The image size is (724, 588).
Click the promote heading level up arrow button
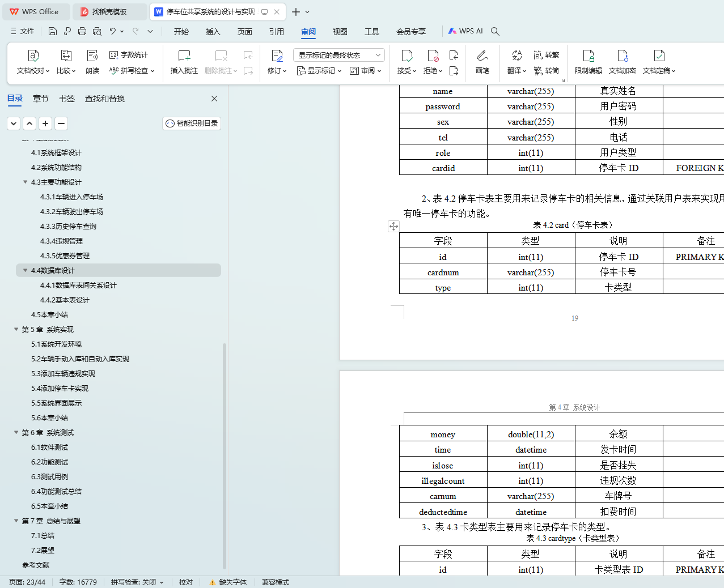tap(30, 123)
